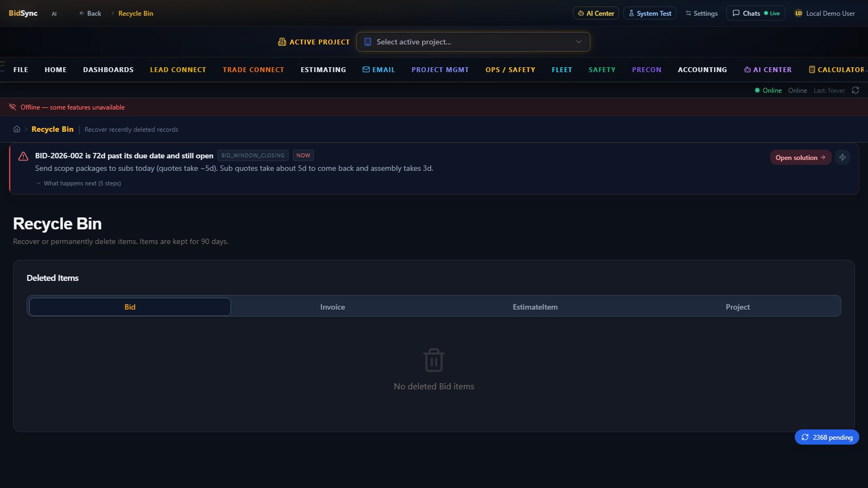Click the sync refresh icon beside Last: Never

click(856, 90)
